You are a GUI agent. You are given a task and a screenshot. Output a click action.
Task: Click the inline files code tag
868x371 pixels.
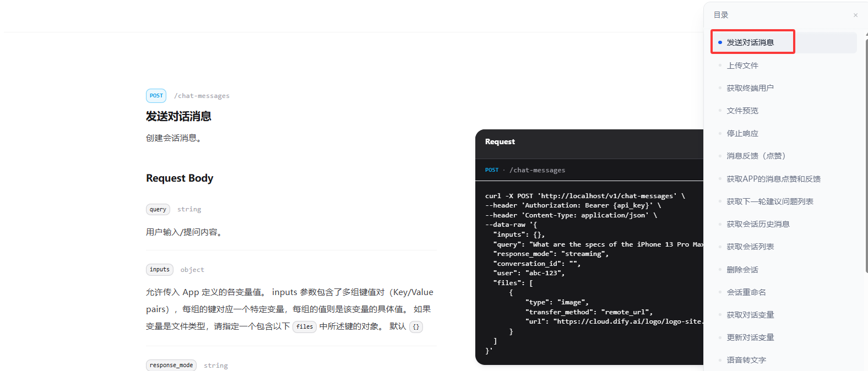coord(305,326)
